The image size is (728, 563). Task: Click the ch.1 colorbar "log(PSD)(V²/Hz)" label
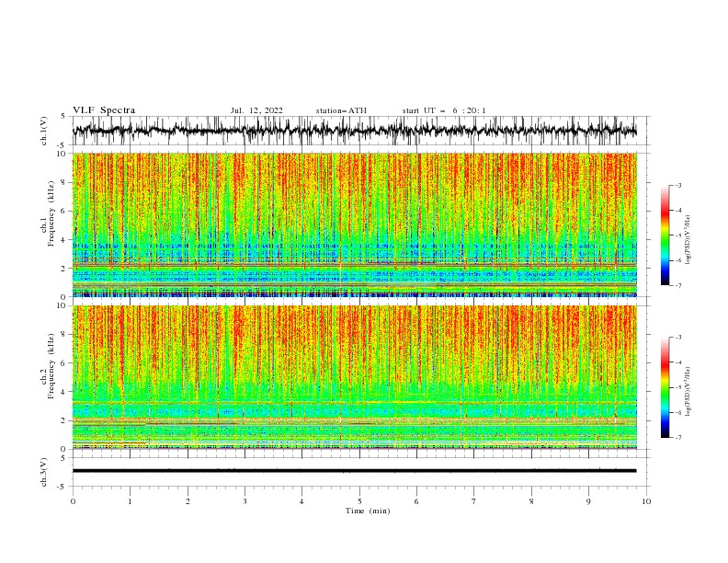688,240
